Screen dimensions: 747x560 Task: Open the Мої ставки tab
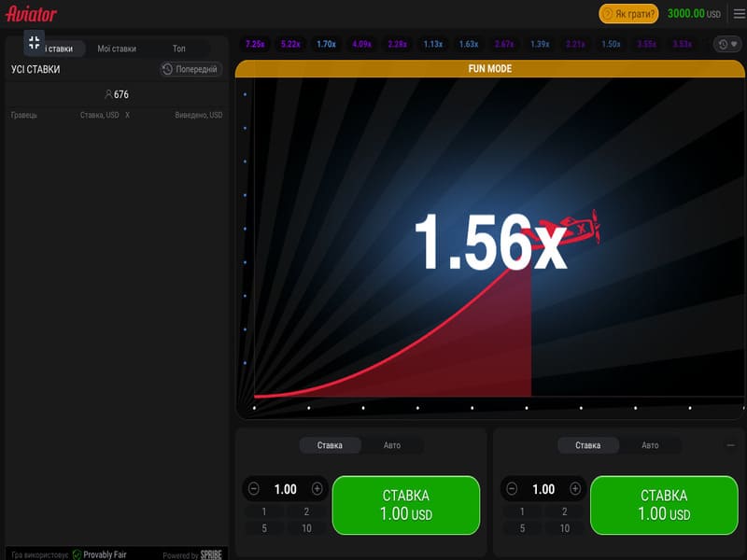pyautogui.click(x=117, y=49)
